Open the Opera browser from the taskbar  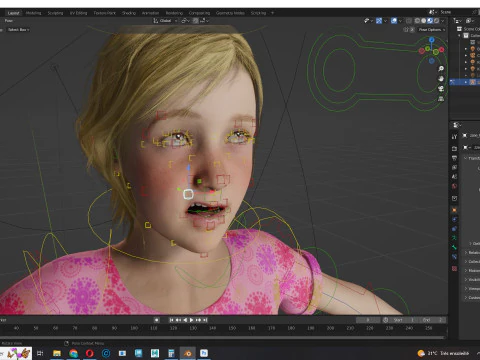coord(90,353)
